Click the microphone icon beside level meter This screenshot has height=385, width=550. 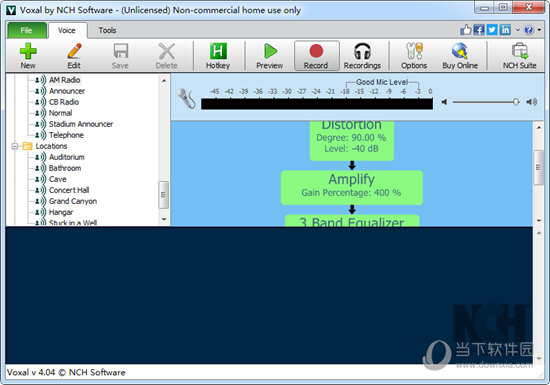tap(186, 99)
